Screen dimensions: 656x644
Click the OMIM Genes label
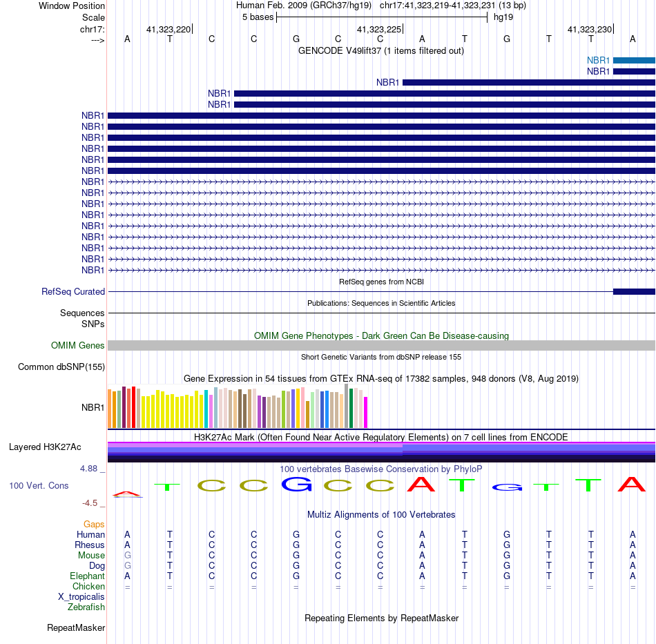coord(78,345)
